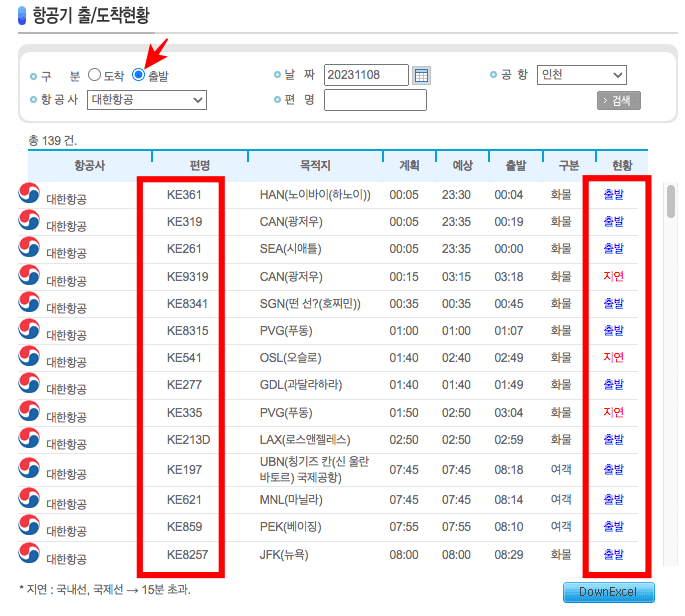685x616 pixels.
Task: Open the 출발 status link for KE319
Action: coord(613,221)
